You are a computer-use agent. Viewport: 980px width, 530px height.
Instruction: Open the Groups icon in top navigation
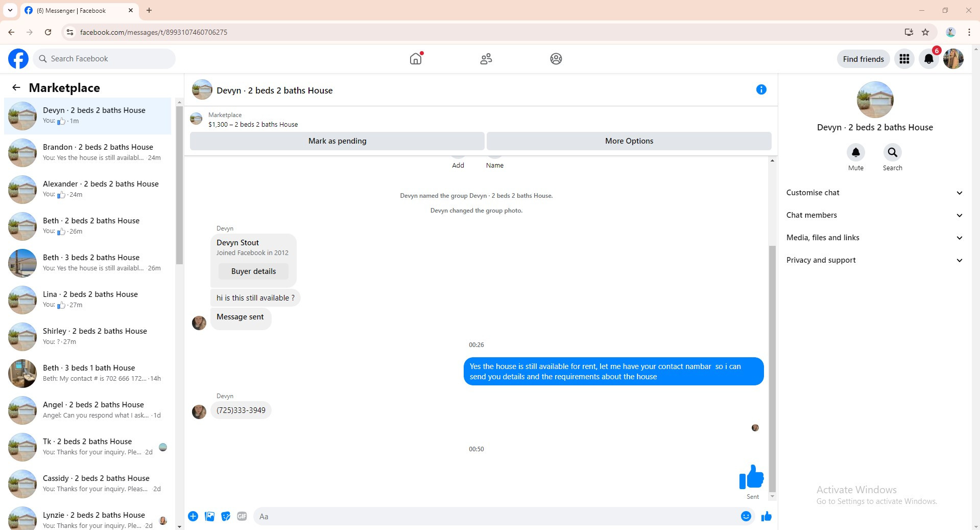[556, 59]
